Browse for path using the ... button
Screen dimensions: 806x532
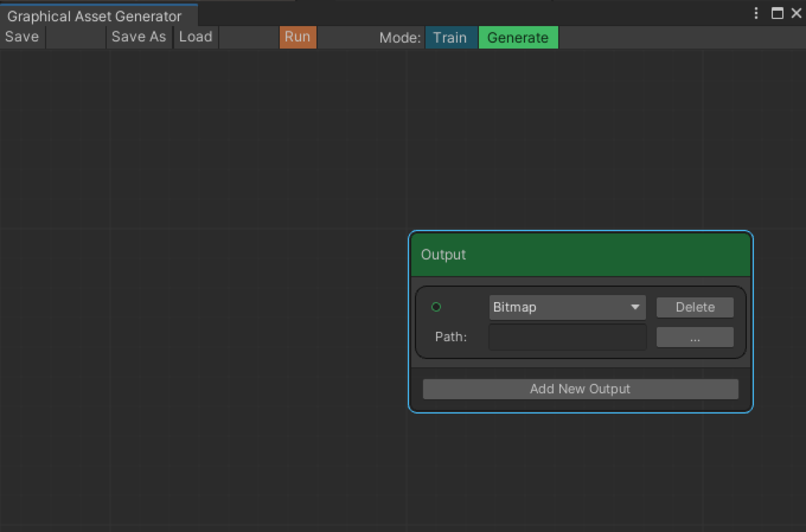(695, 337)
